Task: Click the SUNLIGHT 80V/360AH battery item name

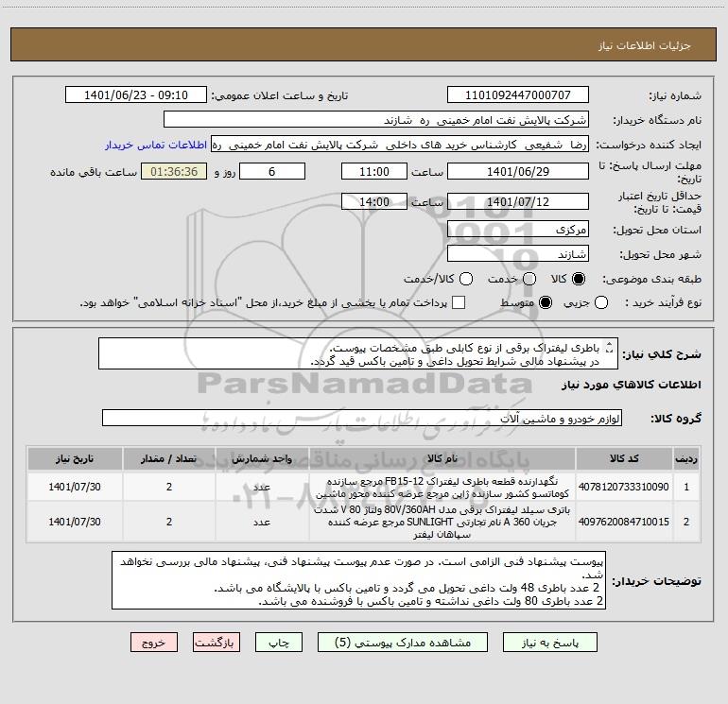Action: 442,522
